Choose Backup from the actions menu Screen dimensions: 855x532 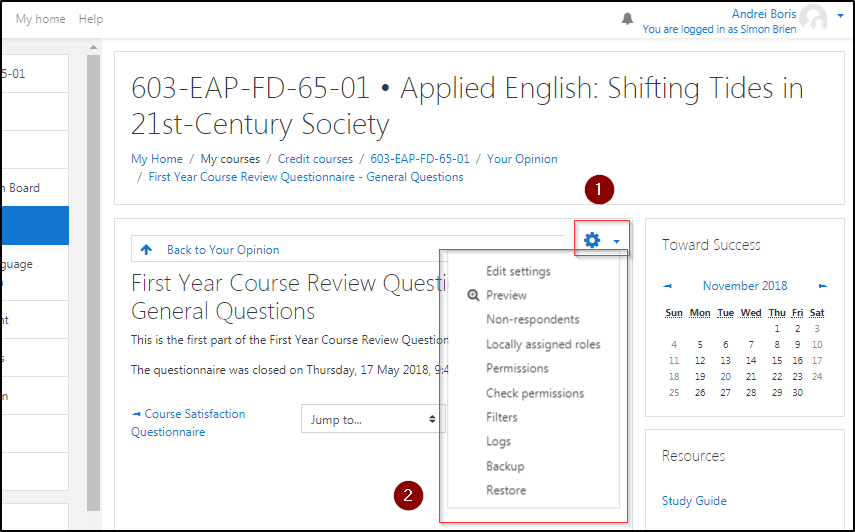505,466
